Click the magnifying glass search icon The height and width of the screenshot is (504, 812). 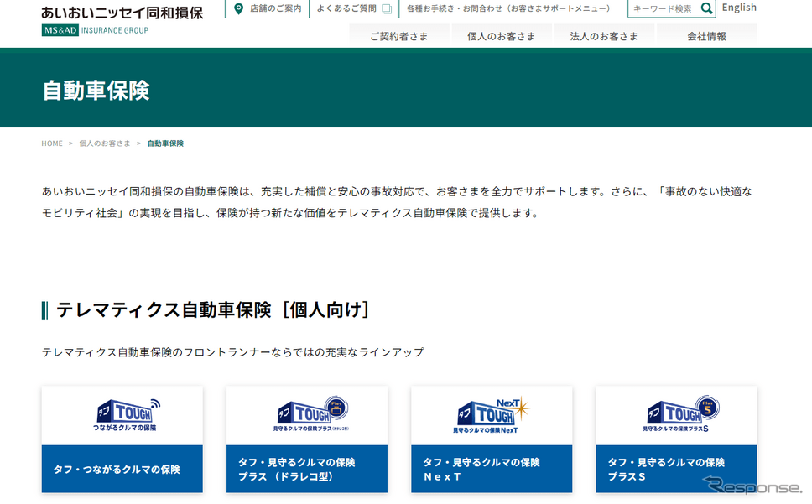point(707,8)
